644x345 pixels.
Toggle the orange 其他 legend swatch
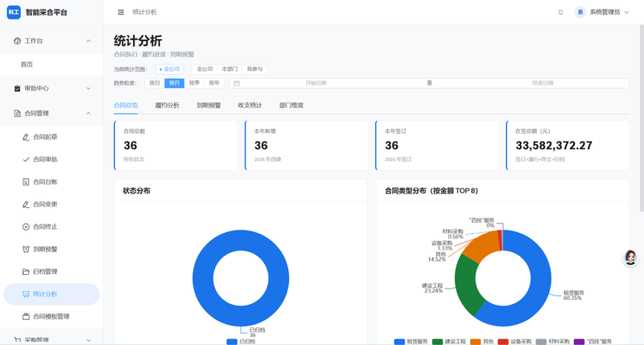(475, 342)
